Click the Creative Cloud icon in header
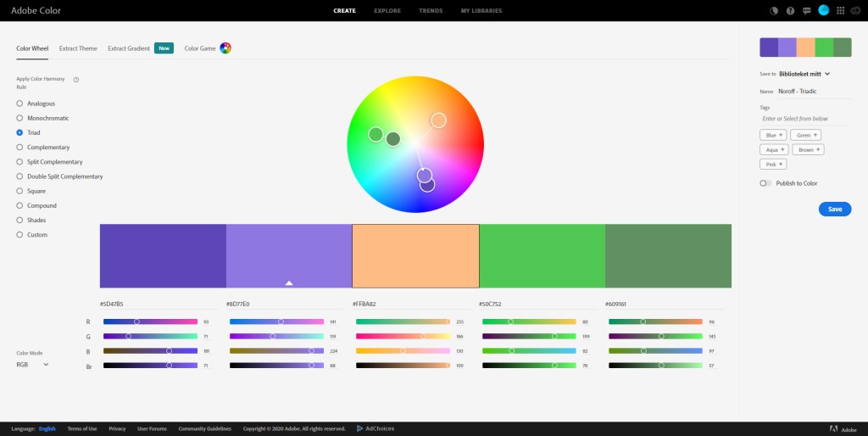The height and width of the screenshot is (436, 868). pyautogui.click(x=856, y=11)
